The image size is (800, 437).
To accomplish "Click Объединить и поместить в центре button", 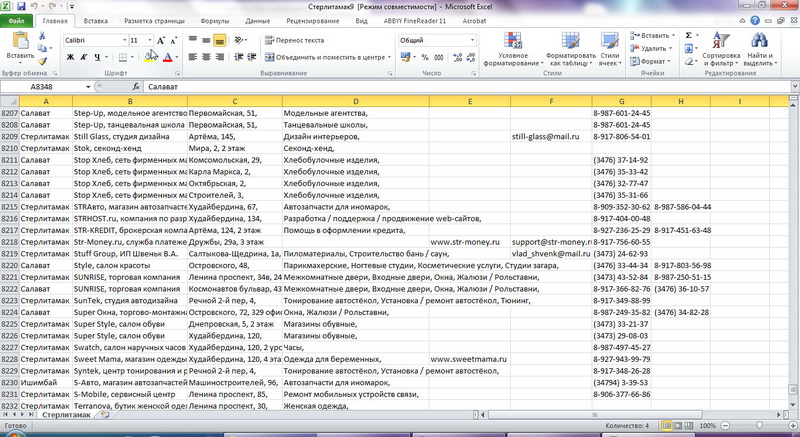I will coord(328,57).
